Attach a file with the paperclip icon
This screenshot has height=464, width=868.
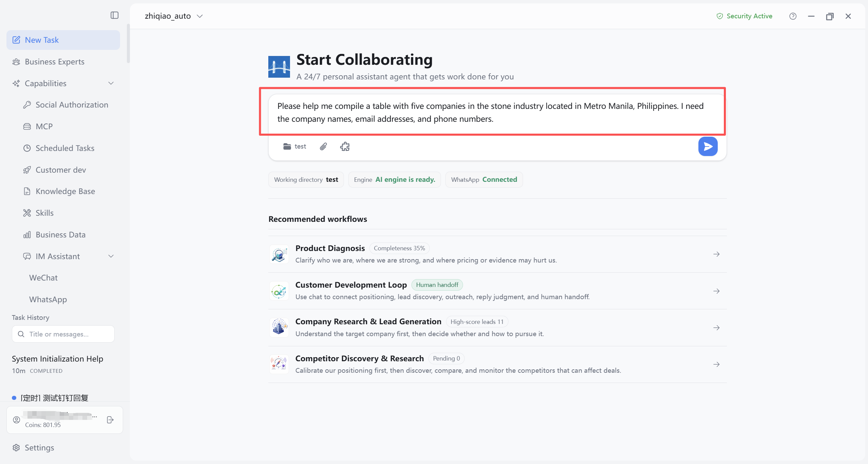coord(323,146)
